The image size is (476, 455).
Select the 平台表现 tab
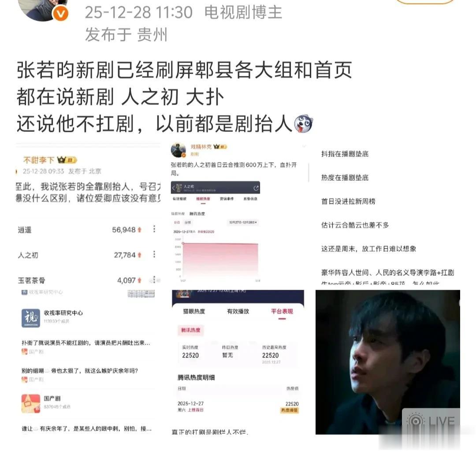click(282, 311)
